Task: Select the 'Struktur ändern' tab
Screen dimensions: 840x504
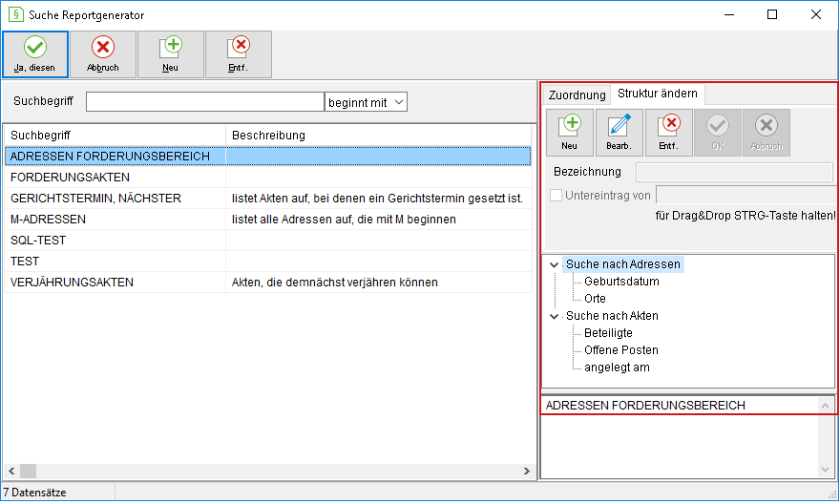Action: click(x=658, y=94)
